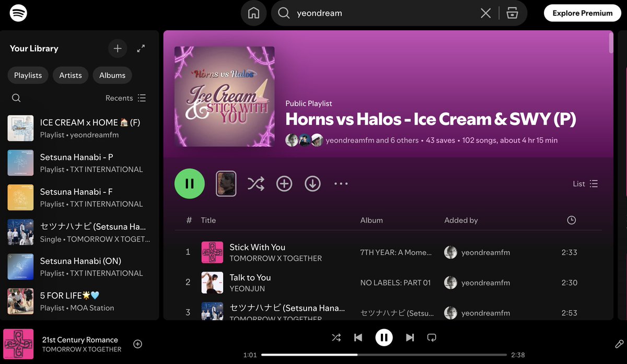Click 21st Century Romance now playing title

(80, 339)
